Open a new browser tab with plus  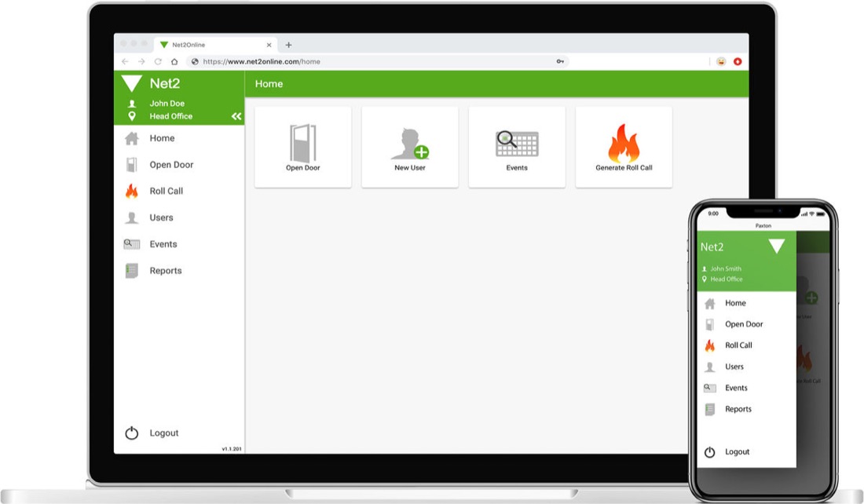coord(288,46)
